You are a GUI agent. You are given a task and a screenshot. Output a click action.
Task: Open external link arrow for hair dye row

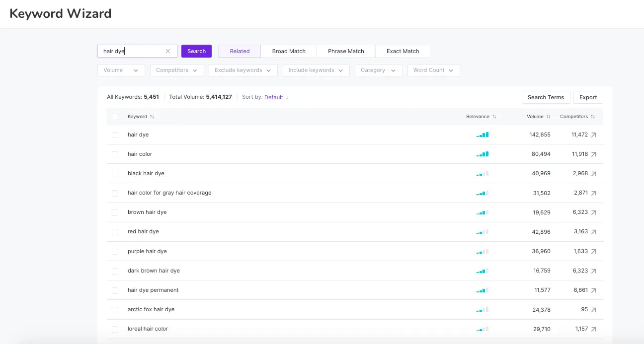coord(593,135)
